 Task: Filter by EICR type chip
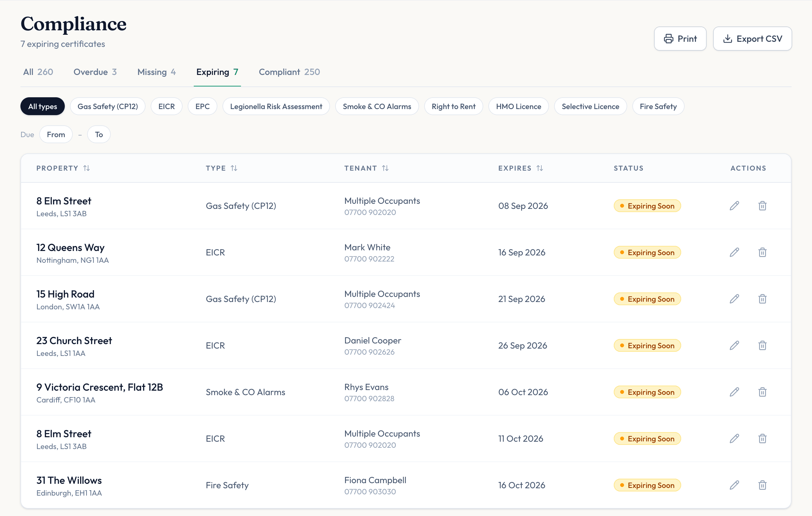point(167,107)
